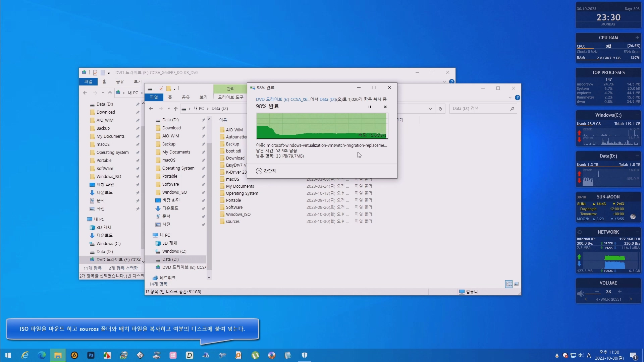
Task: Select Data (D:) under 내 PC in front window tree
Action: pos(170,259)
